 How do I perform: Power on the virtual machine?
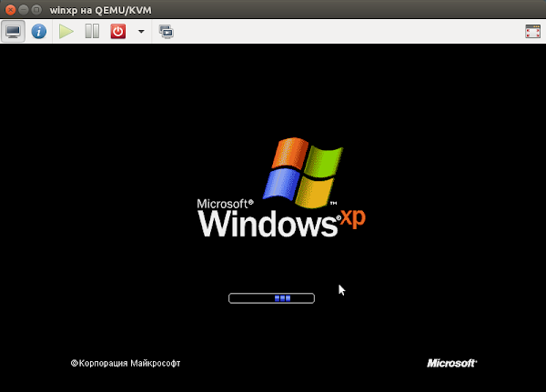point(66,32)
